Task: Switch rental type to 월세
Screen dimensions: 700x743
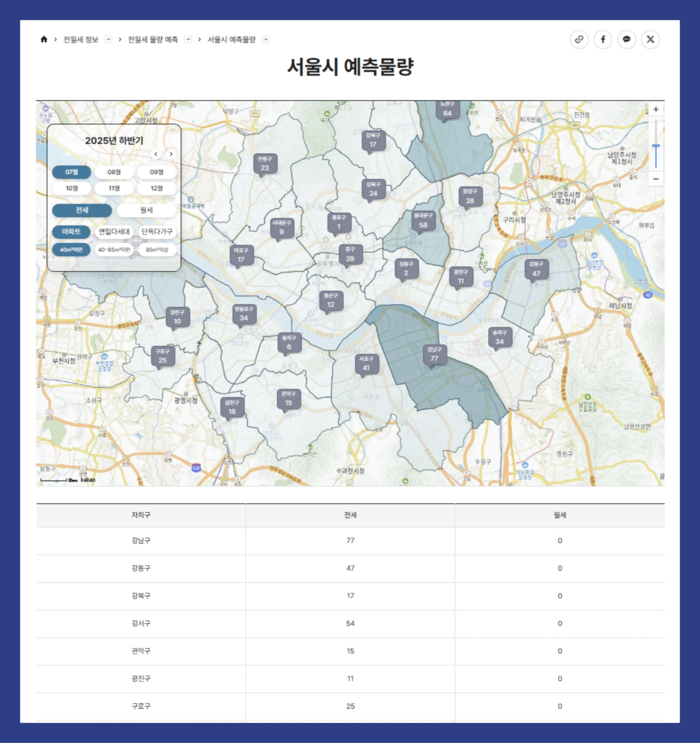Action: pos(145,210)
